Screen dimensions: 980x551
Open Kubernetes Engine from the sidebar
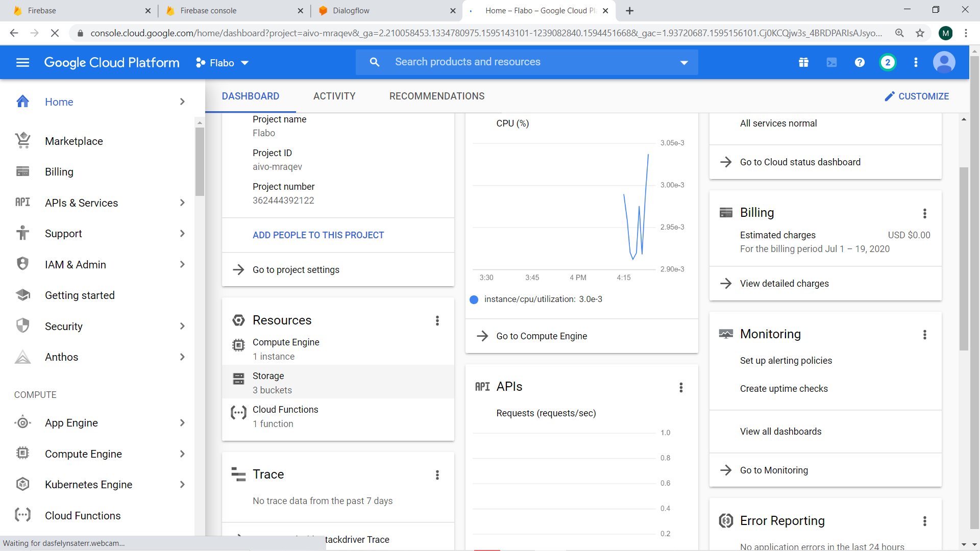point(89,484)
